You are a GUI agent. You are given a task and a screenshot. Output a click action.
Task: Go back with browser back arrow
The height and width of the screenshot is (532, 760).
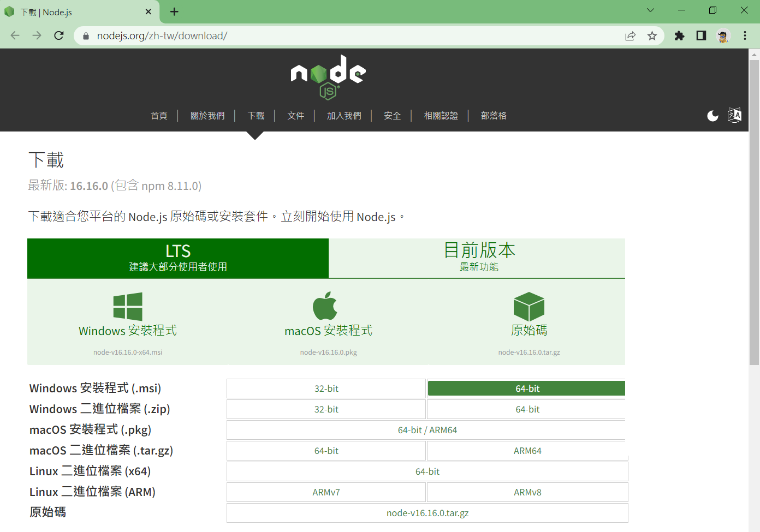pyautogui.click(x=15, y=35)
